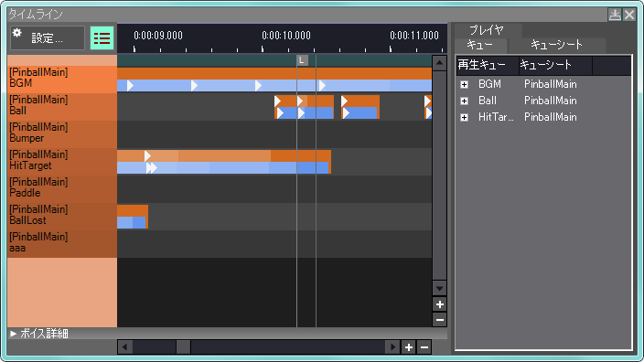The width and height of the screenshot is (644, 362).
Task: Click the horizontal scrollbar left arrow
Action: point(124,347)
